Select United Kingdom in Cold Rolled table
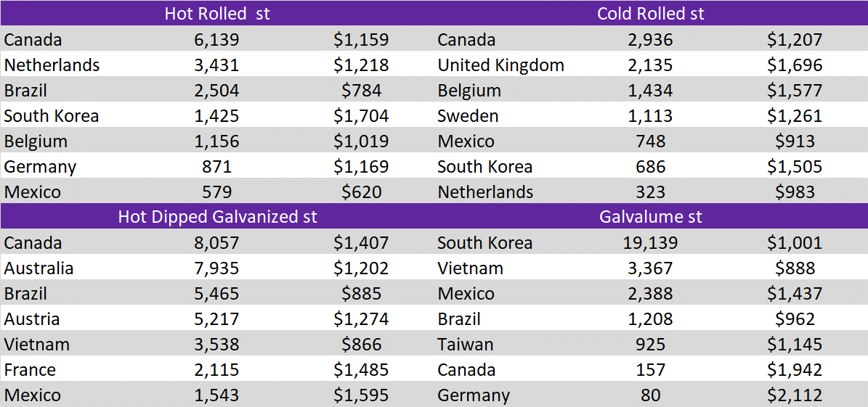Screen dimensions: 868x407 [x=500, y=65]
